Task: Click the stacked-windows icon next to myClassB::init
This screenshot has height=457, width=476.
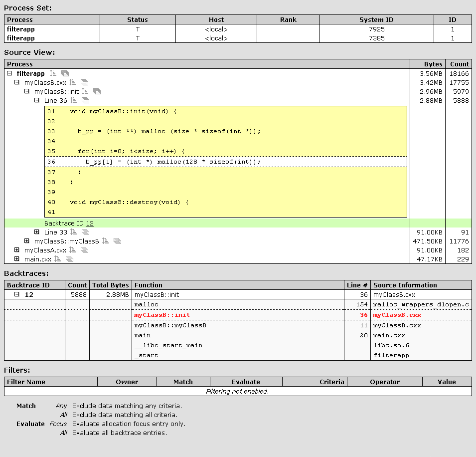Action: [x=97, y=91]
